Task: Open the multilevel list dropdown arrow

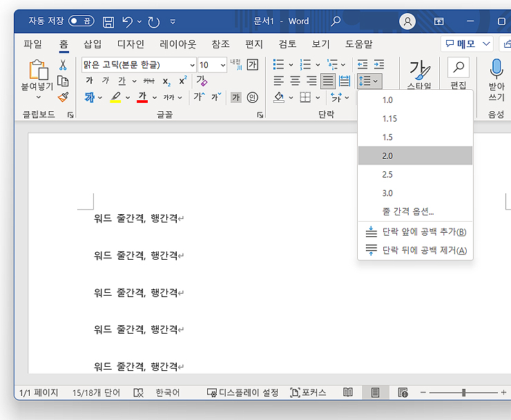Action: tap(343, 64)
